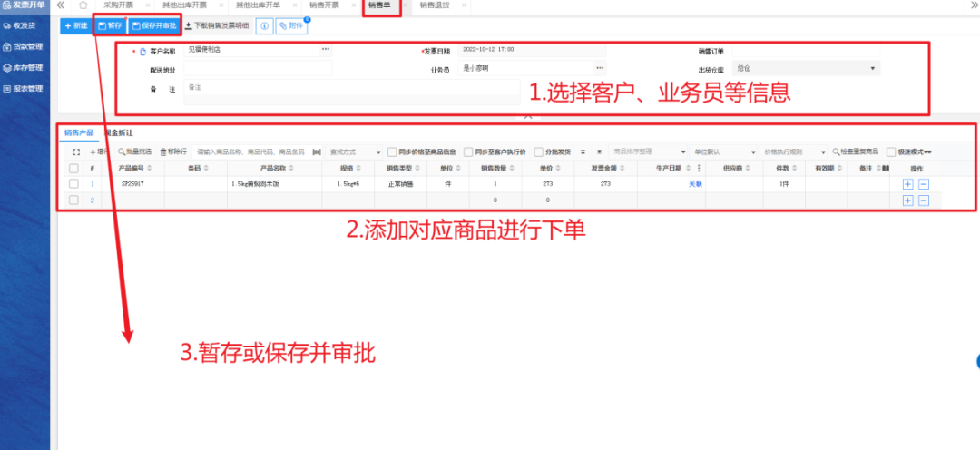This screenshot has height=450, width=980.
Task: Click minus icon to remove row 2
Action: (x=923, y=200)
